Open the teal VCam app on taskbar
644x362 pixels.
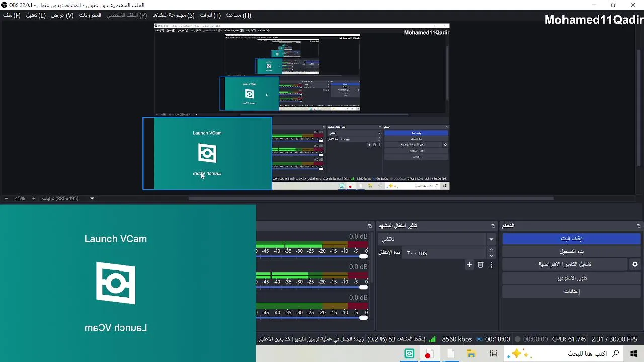click(409, 354)
